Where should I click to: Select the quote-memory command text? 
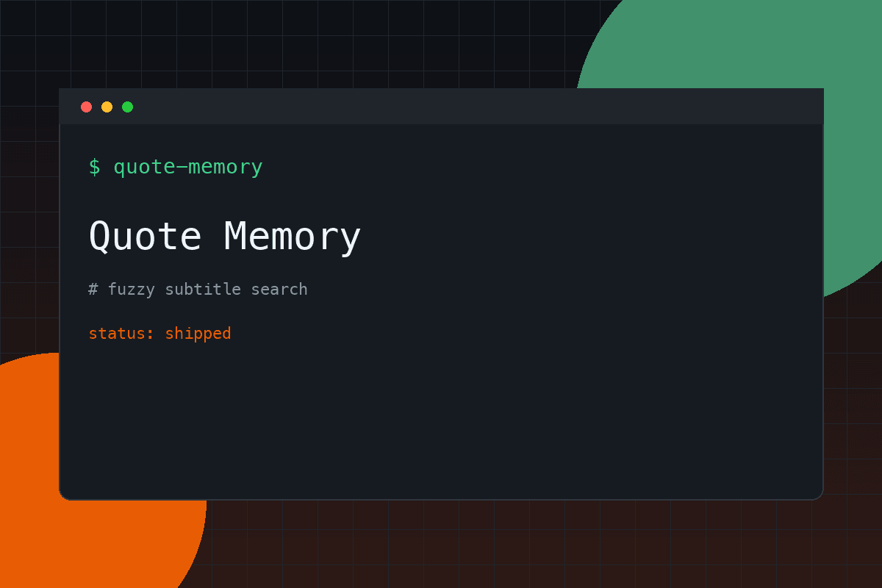point(188,168)
